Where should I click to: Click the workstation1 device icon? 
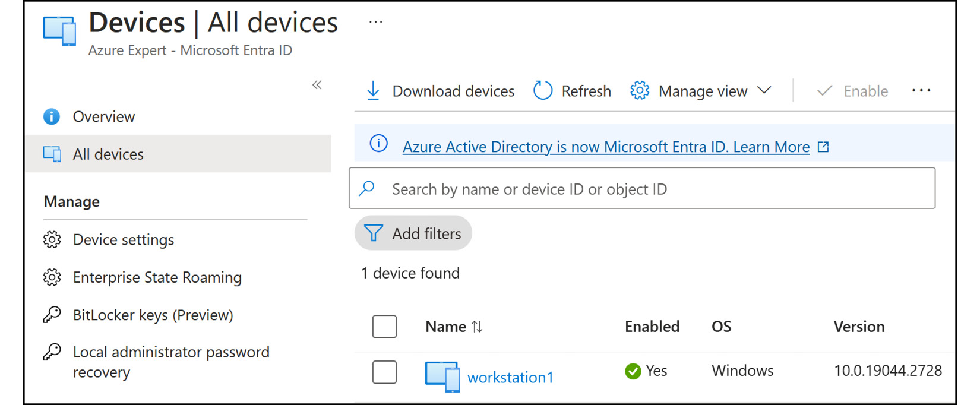442,376
